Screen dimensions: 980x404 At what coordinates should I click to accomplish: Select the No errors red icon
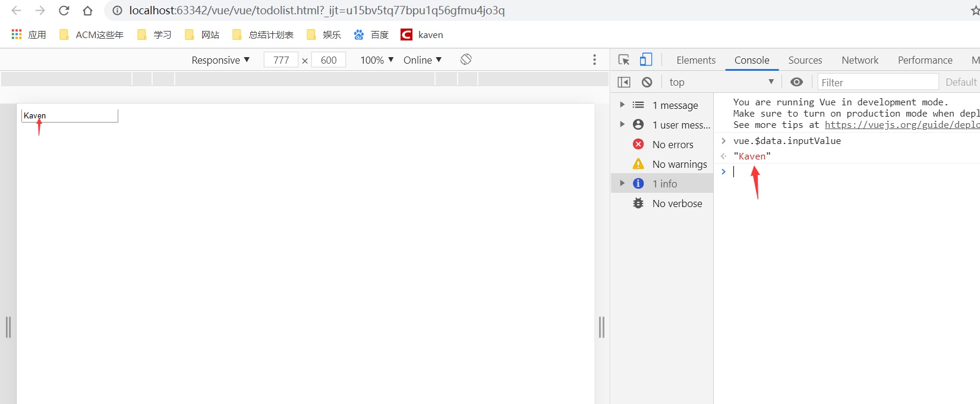(x=638, y=144)
